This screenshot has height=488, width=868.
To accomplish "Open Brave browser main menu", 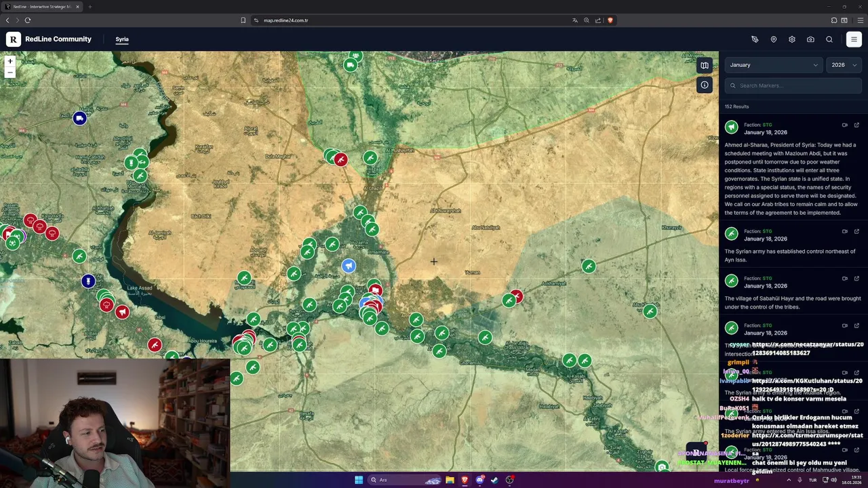I will (x=860, y=20).
